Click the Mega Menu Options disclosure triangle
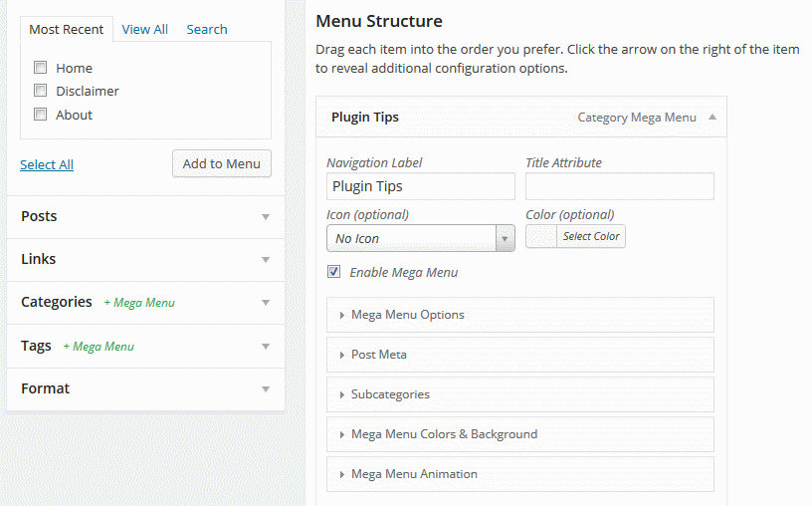 [x=341, y=315]
